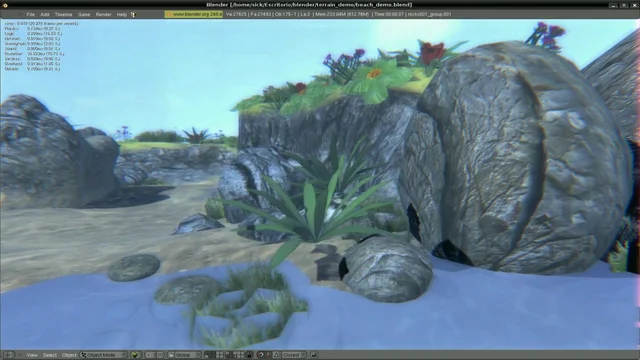
Task: Click the www.blender.org version link
Action: click(x=194, y=14)
